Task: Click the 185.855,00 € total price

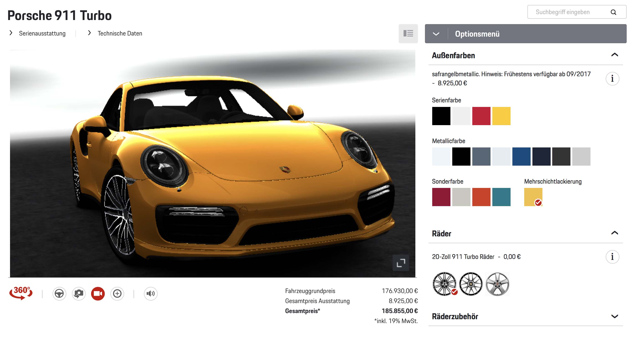Action: 399,311
